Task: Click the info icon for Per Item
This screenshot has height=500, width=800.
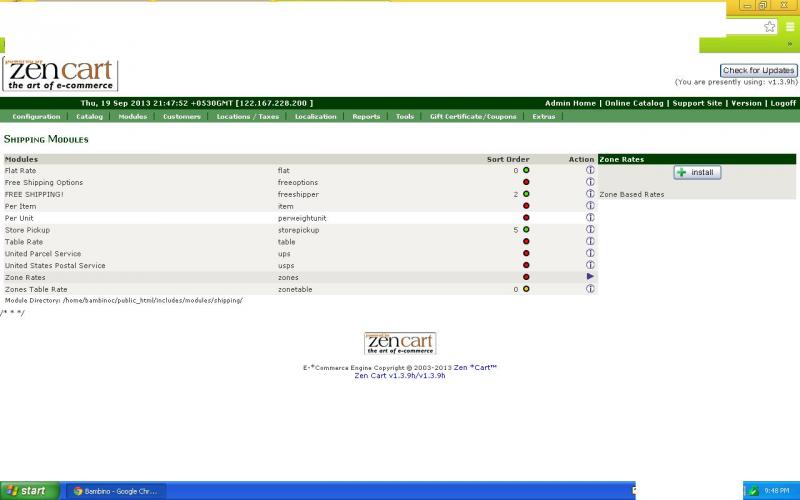Action: click(590, 205)
